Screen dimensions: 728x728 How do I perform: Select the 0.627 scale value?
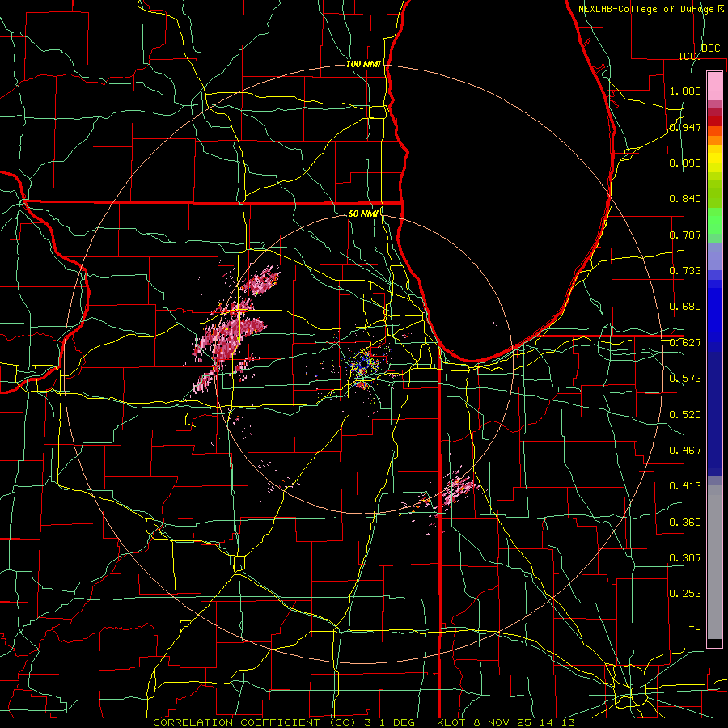685,343
